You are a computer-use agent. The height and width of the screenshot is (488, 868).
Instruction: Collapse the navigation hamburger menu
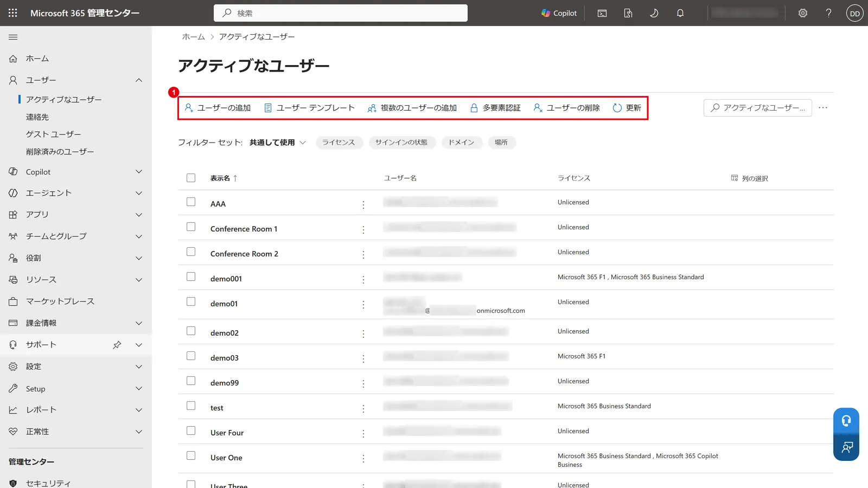(x=13, y=37)
